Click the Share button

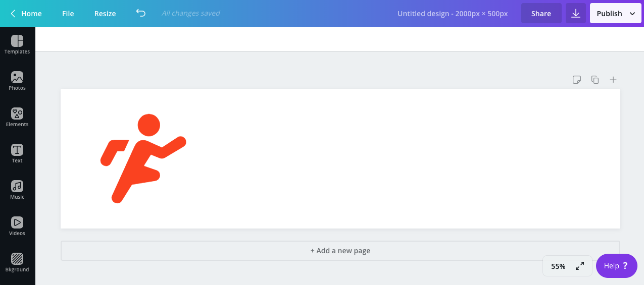point(541,14)
